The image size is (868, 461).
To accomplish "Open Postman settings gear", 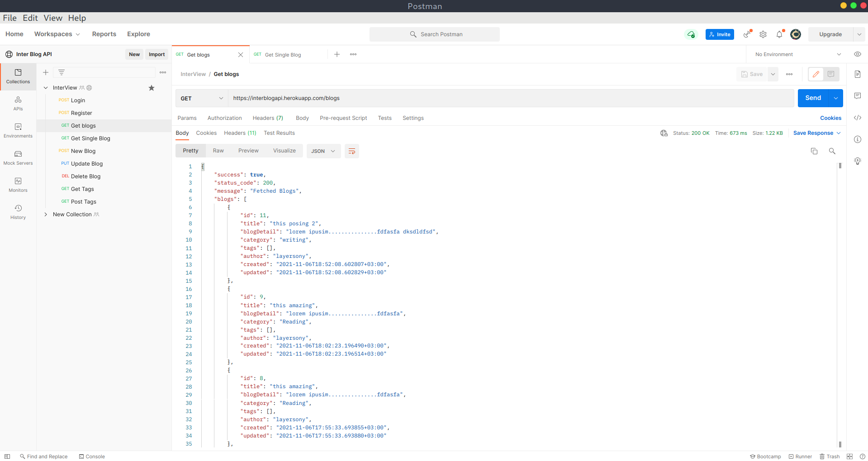I will tap(763, 34).
